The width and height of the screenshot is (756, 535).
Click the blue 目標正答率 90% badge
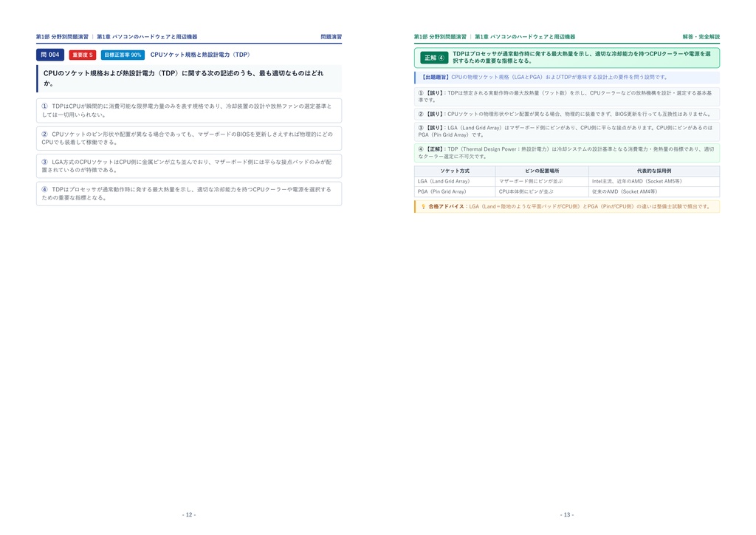click(123, 55)
